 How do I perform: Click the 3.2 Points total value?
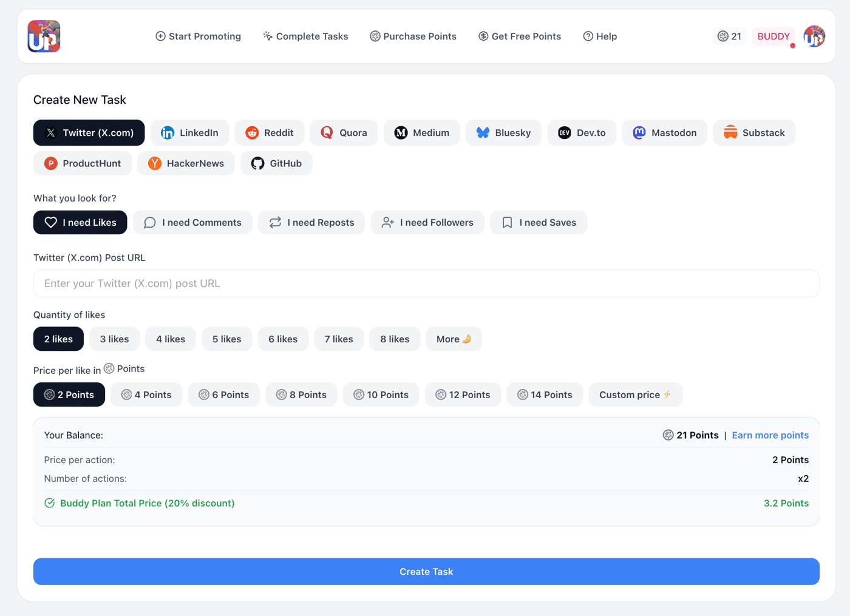(x=786, y=503)
